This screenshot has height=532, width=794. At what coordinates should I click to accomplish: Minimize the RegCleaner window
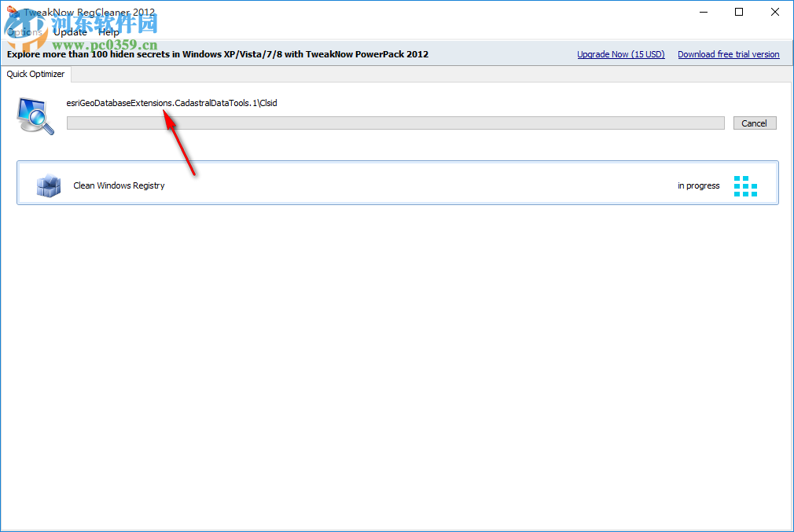(703, 12)
